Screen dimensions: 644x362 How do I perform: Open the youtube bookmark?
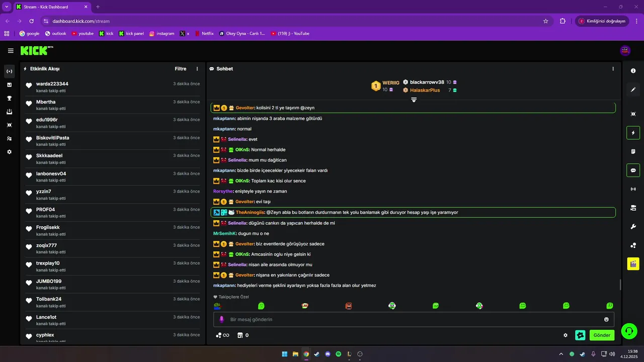tap(83, 34)
